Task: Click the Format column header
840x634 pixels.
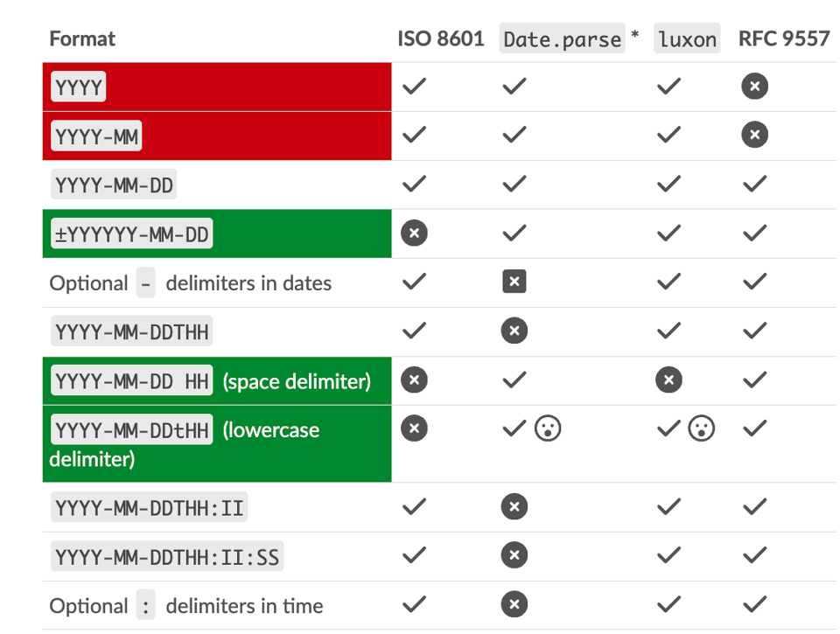Action: click(82, 38)
